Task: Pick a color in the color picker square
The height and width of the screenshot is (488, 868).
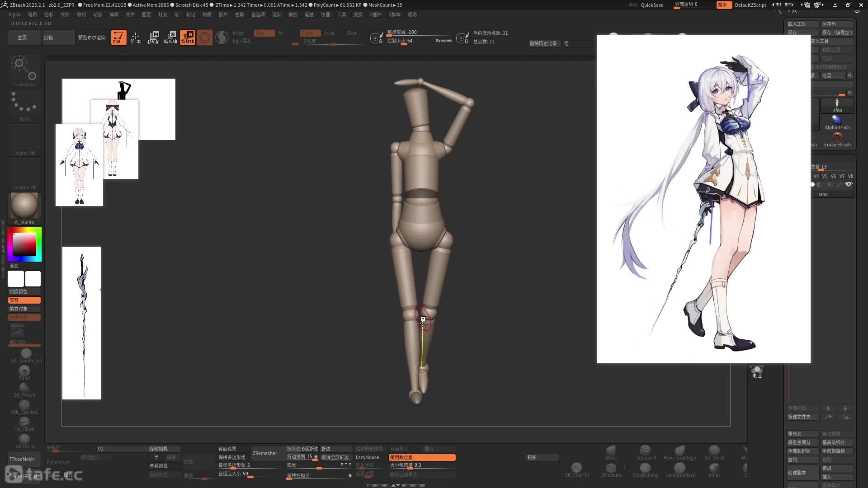Action: click(24, 244)
